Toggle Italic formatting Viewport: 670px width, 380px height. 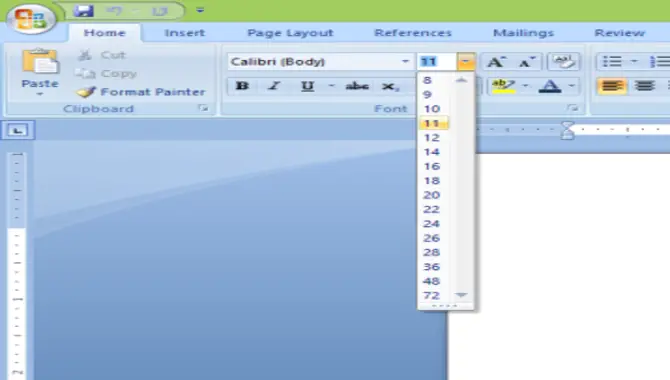point(274,86)
